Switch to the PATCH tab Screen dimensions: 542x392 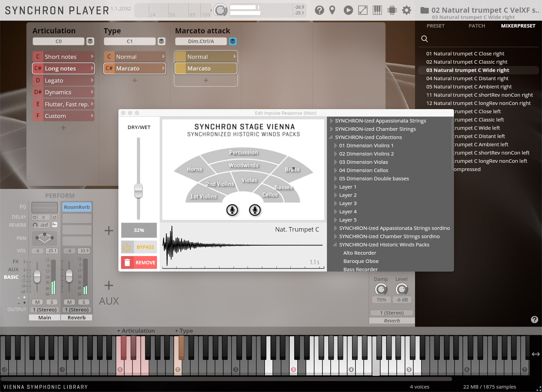tap(477, 26)
